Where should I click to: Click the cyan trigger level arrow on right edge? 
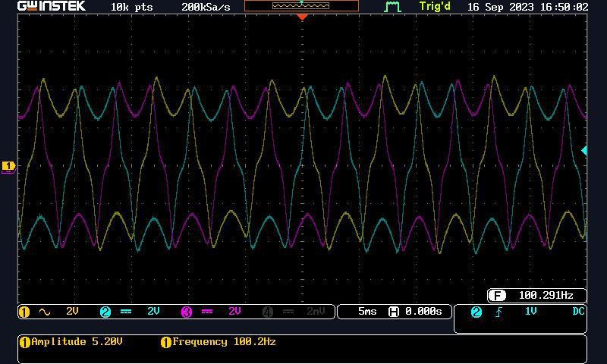[x=583, y=151]
